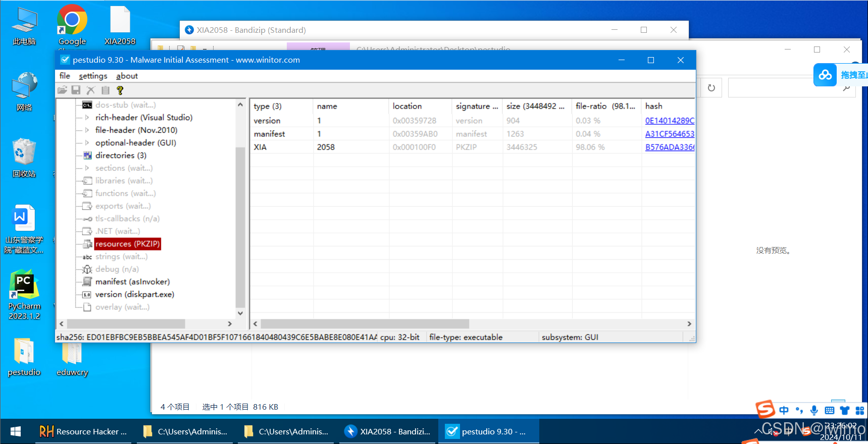Viewport: 868px width, 444px height.
Task: Click the clipboard copy toolbar icon
Action: coord(105,90)
